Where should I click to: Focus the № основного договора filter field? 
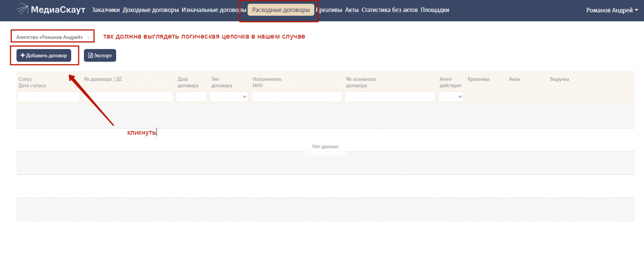click(x=390, y=97)
